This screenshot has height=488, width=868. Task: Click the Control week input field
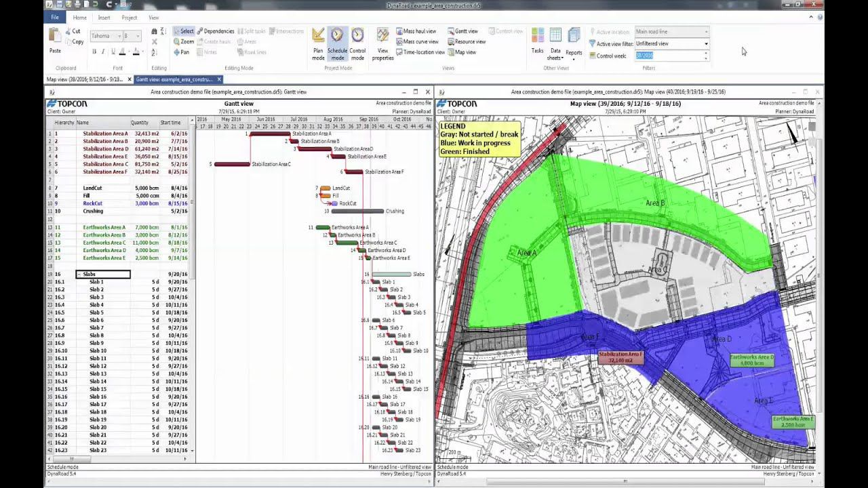pos(668,56)
